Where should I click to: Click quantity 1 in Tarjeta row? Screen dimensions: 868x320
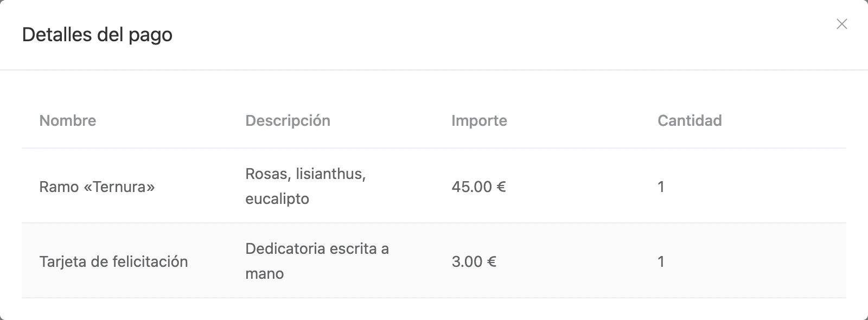pos(661,261)
